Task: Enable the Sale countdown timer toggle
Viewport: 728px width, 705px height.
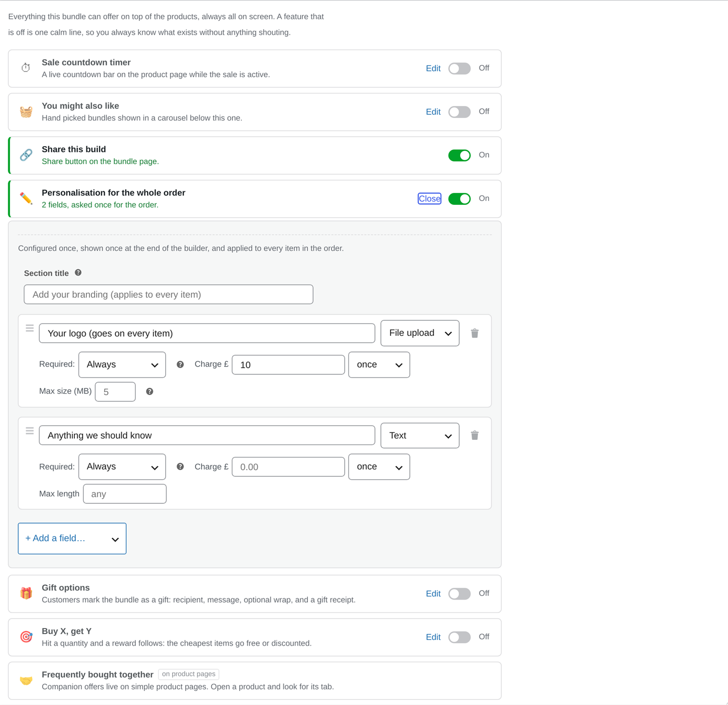Action: [x=459, y=68]
